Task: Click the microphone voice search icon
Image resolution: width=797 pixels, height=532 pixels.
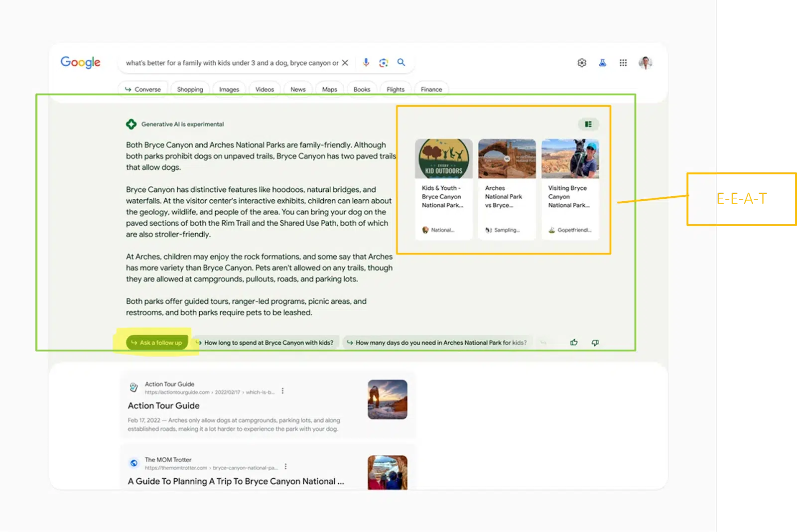Action: [366, 62]
